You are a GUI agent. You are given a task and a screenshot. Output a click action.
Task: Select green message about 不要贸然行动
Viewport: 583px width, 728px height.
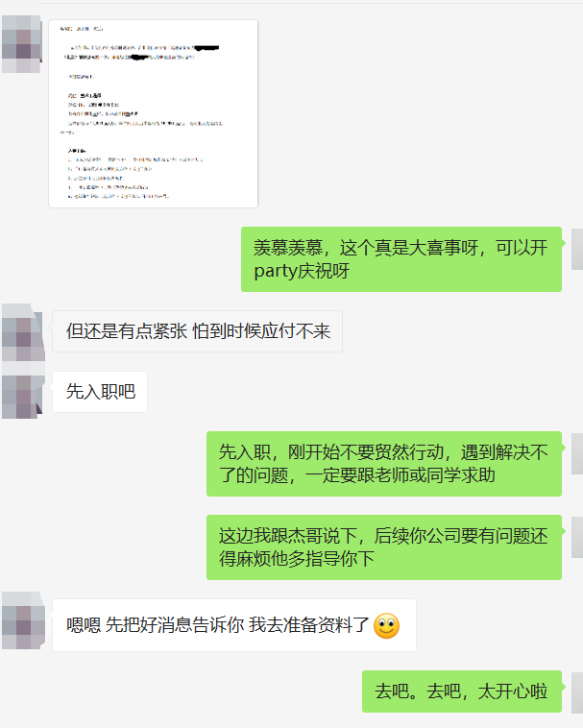384,463
